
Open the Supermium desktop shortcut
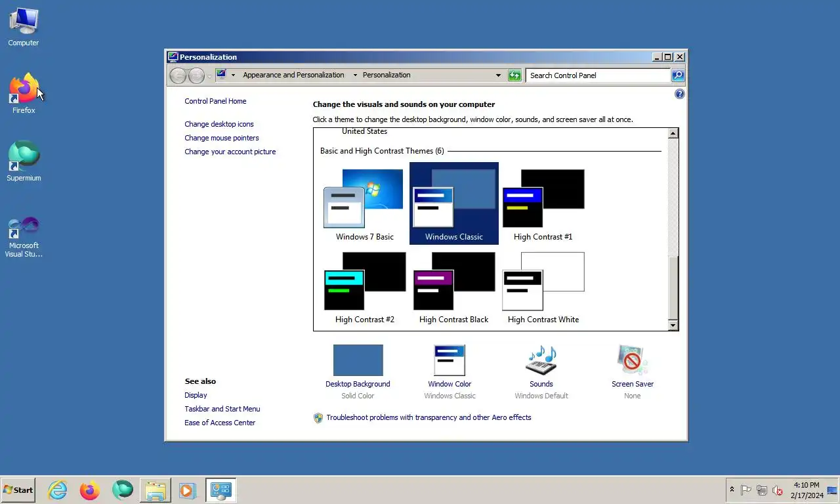pos(24,161)
